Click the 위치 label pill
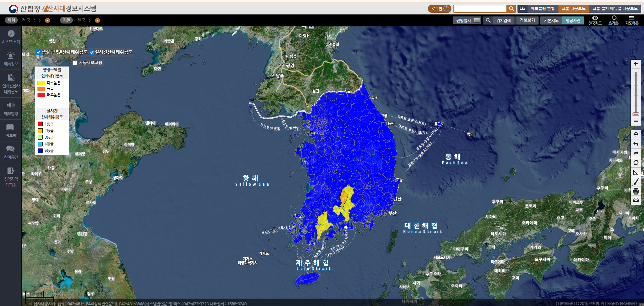The width and height of the screenshot is (644, 306). [11, 20]
